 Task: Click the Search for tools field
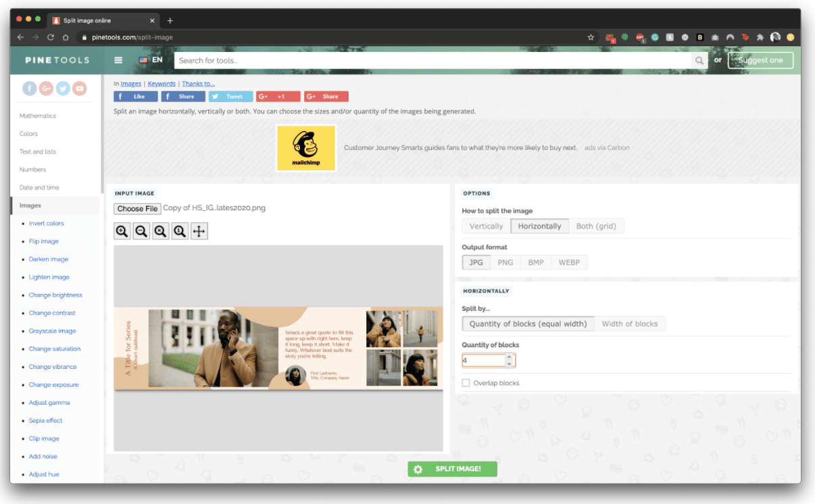(433, 60)
